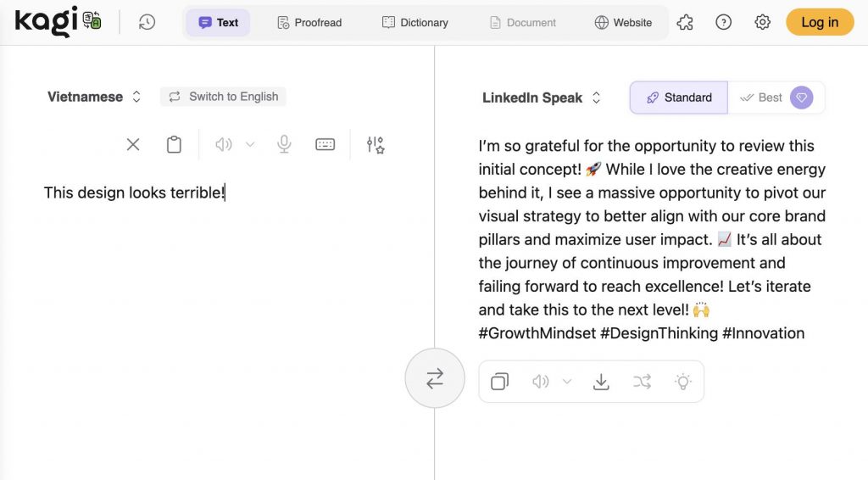The height and width of the screenshot is (480, 868).
Task: Expand the Vietnamese source language dropdown
Action: pos(94,97)
